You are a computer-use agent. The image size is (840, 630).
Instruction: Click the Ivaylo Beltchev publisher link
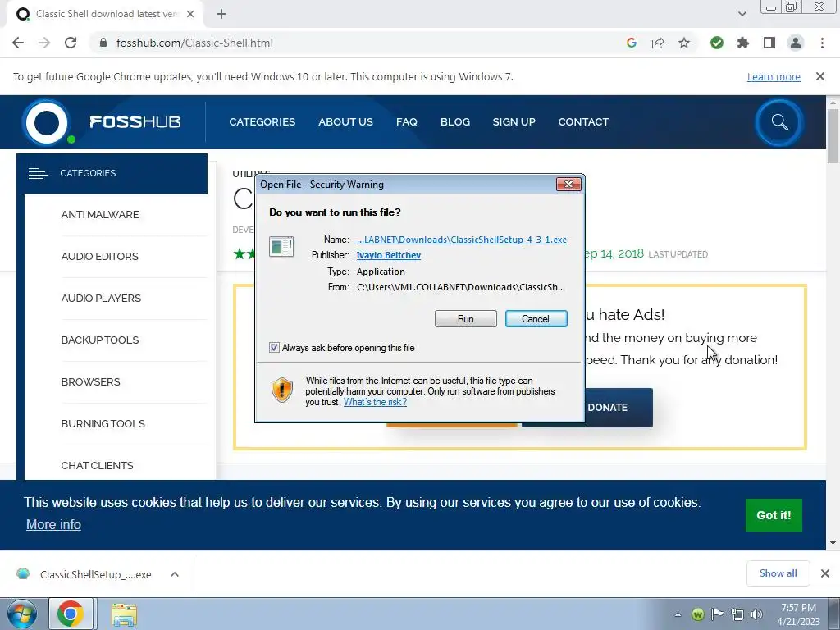coord(388,255)
